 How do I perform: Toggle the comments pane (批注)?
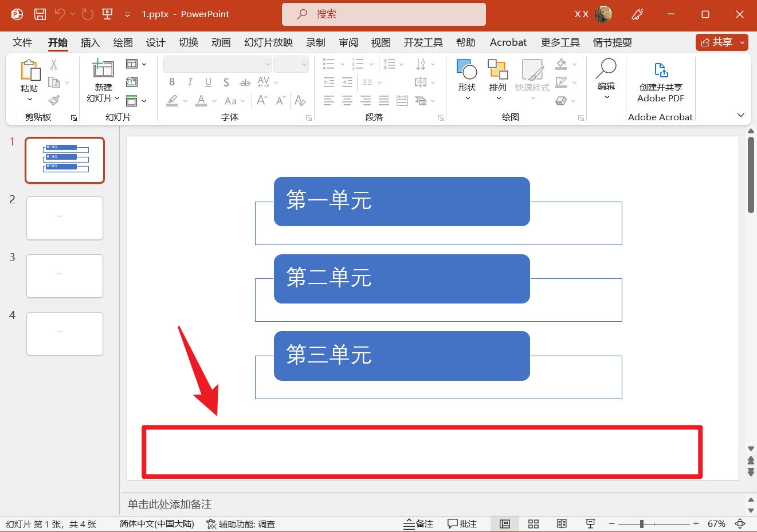(x=462, y=524)
